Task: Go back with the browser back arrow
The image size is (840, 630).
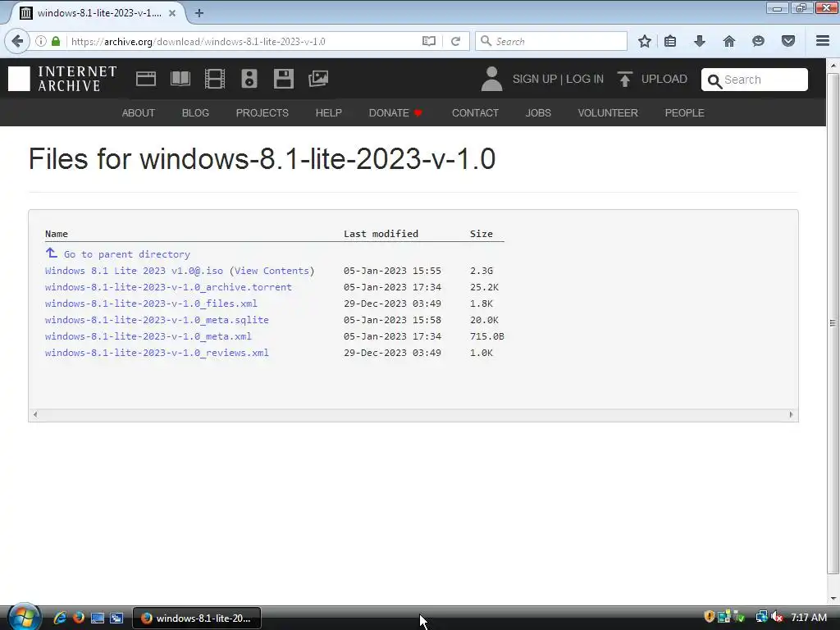Action: pos(17,41)
